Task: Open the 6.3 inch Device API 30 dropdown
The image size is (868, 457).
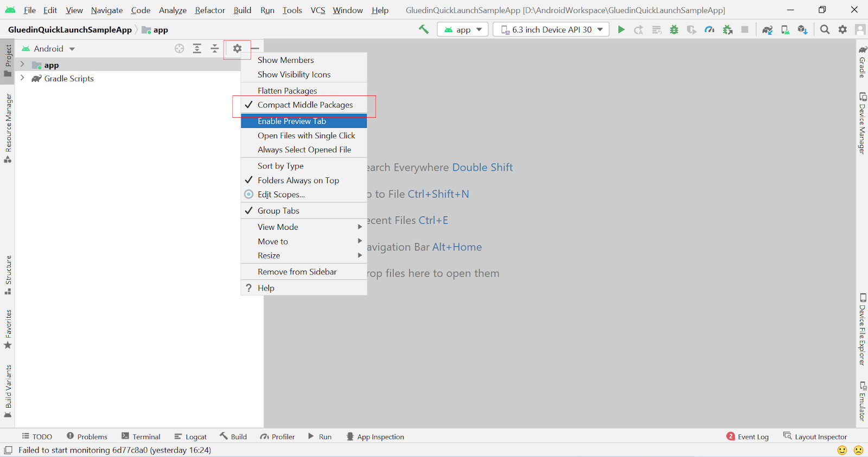Action: point(551,29)
